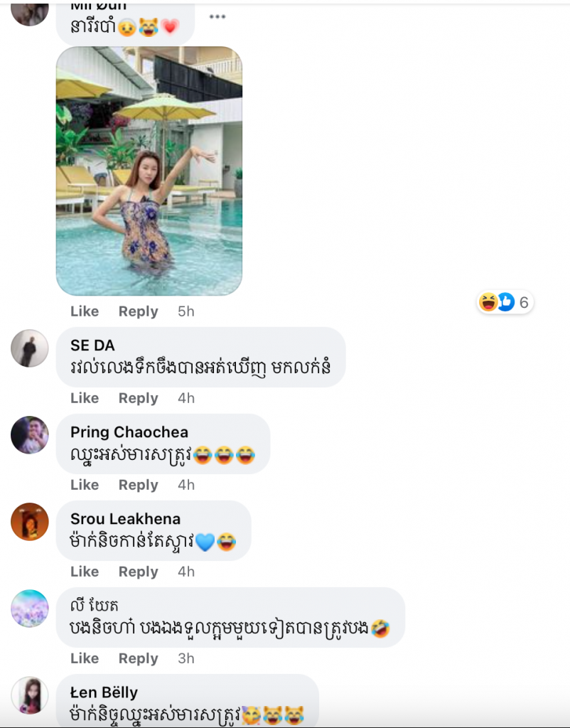570x728 pixels.
Task: Open the three-dots comment options menu
Action: click(217, 17)
